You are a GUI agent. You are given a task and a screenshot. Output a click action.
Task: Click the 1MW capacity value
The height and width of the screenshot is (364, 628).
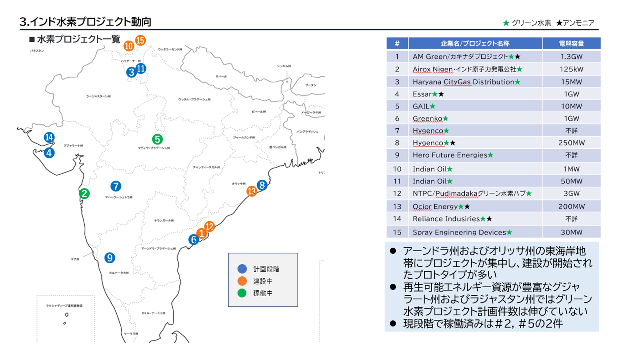(x=571, y=169)
